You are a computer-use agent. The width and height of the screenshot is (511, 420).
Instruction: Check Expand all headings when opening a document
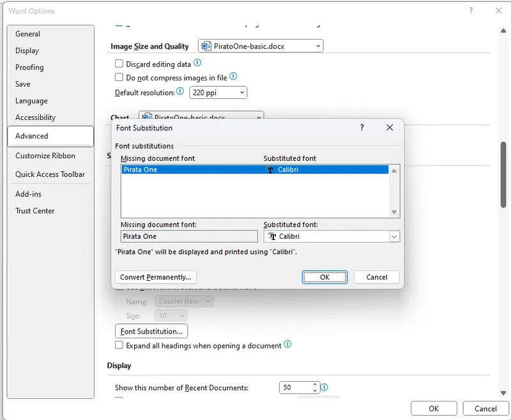click(x=119, y=345)
